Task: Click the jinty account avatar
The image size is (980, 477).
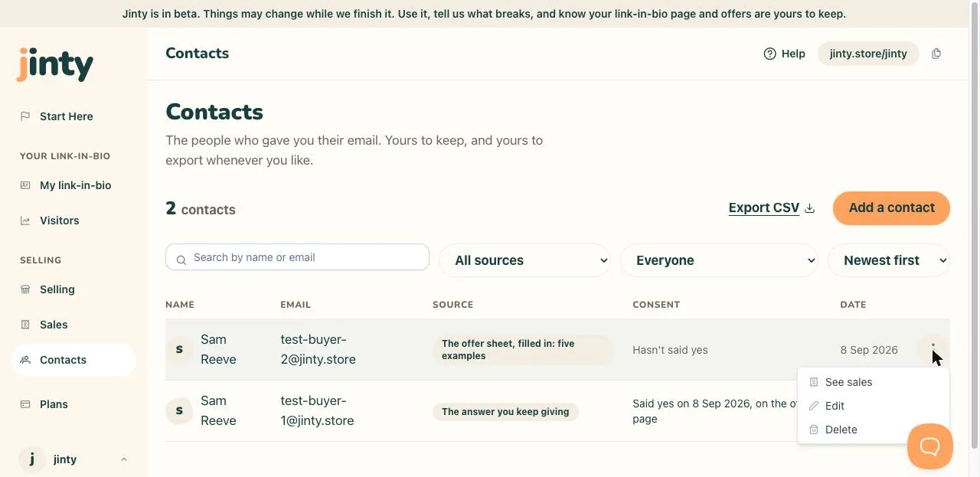Action: point(31,459)
